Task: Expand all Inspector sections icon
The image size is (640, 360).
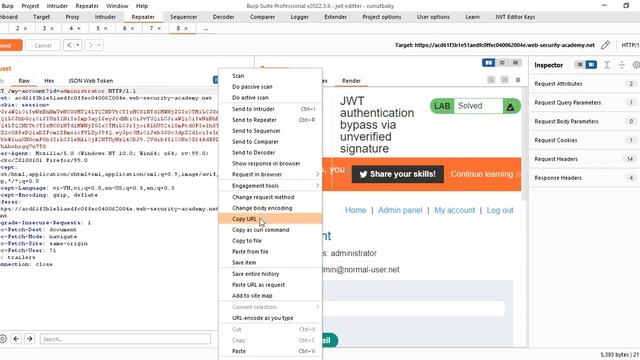Action: (607, 64)
